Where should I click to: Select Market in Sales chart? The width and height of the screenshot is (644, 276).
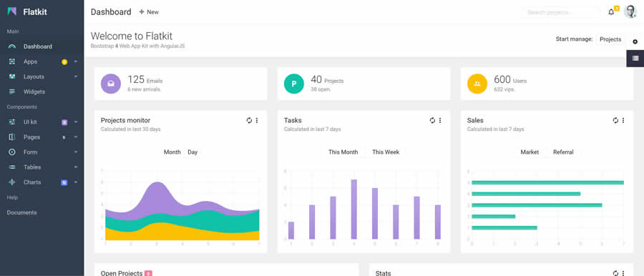pyautogui.click(x=530, y=152)
